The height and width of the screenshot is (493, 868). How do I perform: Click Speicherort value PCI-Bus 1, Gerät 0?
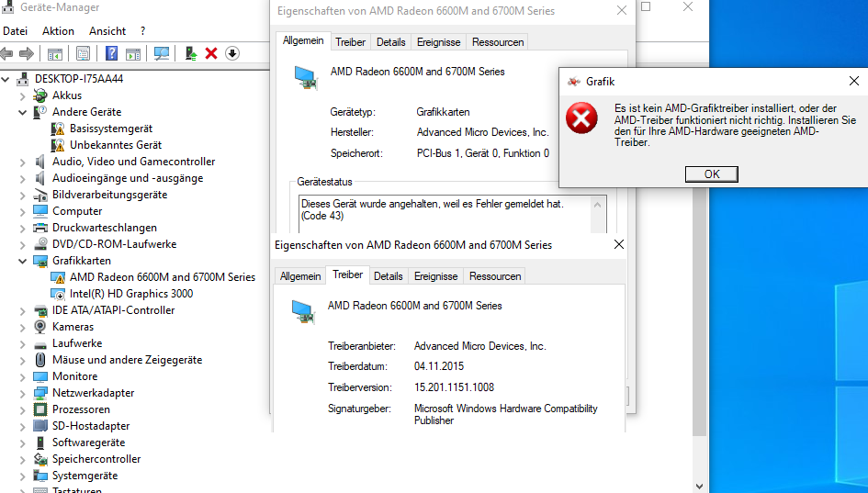[x=483, y=153]
